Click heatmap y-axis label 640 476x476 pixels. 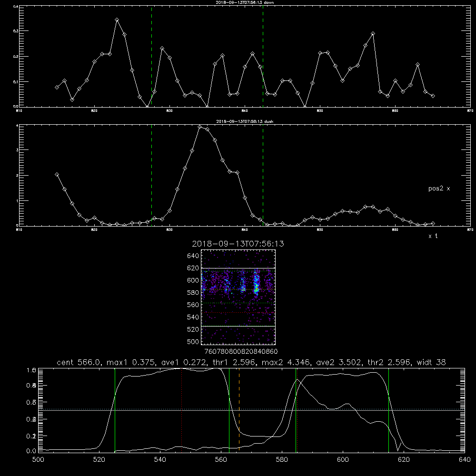(x=193, y=256)
